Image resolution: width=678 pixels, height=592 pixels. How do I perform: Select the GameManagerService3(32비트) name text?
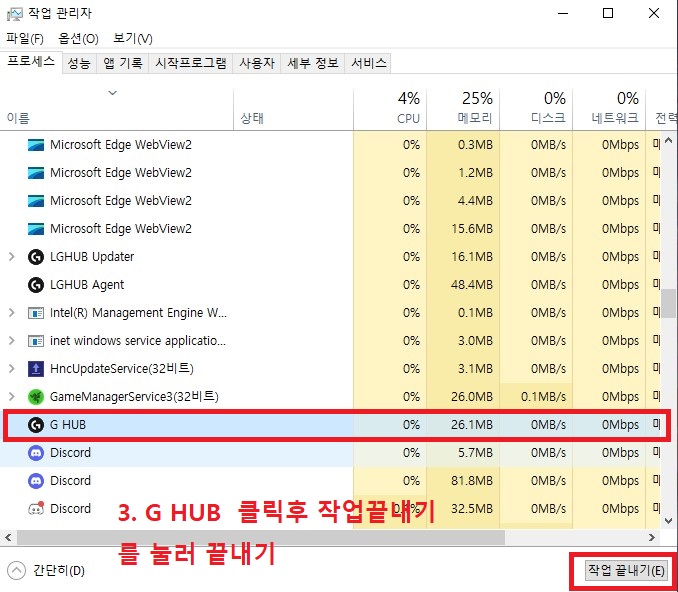[134, 397]
